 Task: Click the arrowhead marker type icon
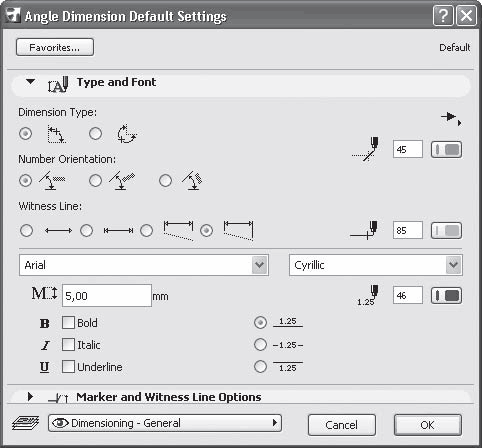[x=451, y=117]
